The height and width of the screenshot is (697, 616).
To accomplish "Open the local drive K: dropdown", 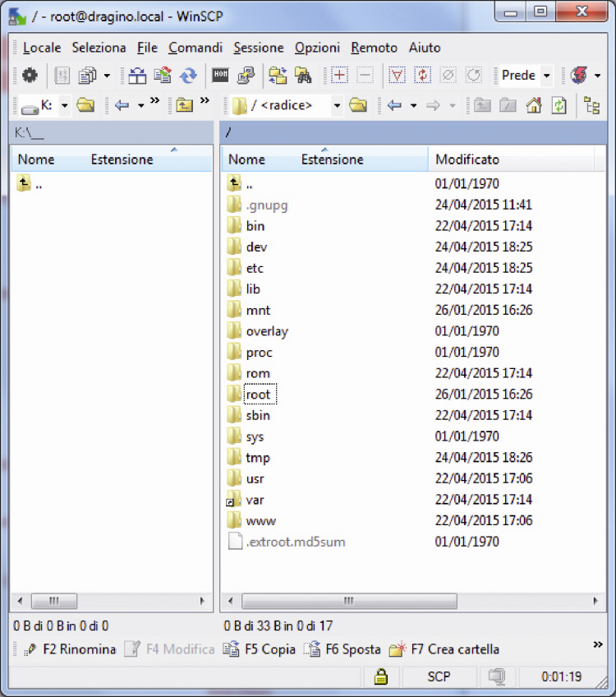I will (x=64, y=105).
